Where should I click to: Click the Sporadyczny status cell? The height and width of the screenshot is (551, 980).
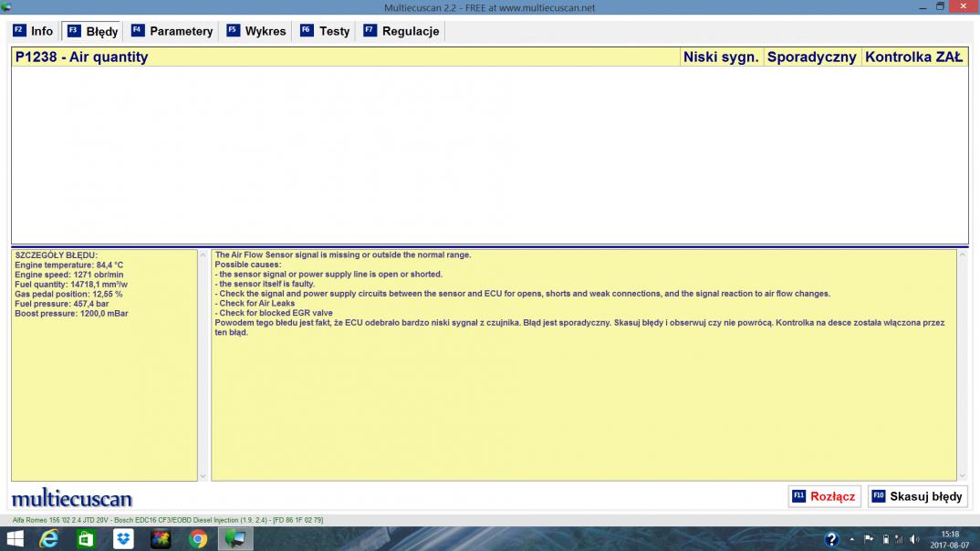click(x=811, y=57)
